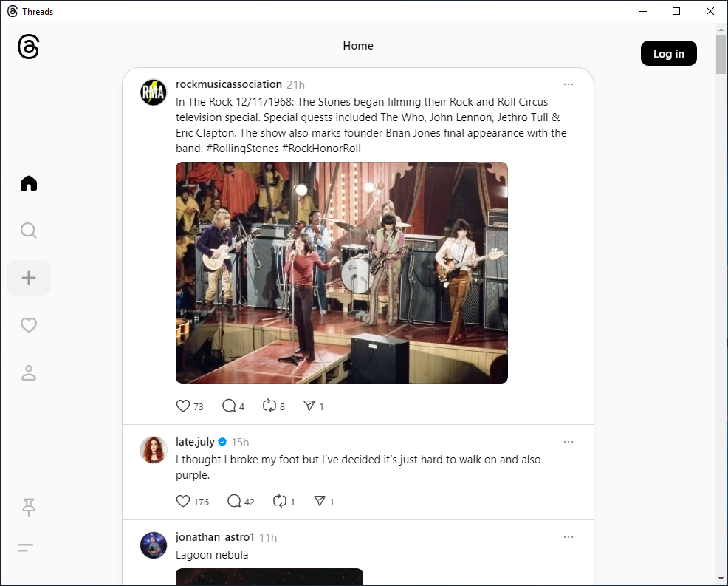Screen dimensions: 728x586
Task: Open rockmusicassociation's profile link
Action: pos(229,84)
